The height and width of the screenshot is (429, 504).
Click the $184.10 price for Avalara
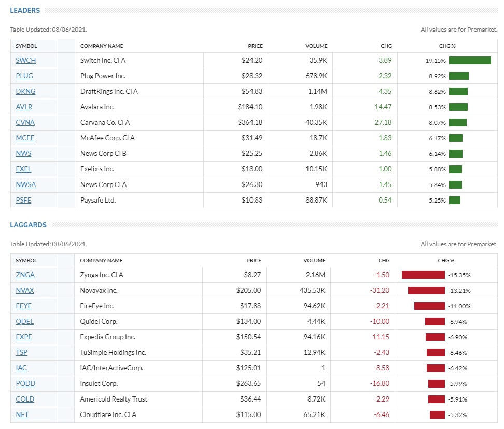pos(250,107)
